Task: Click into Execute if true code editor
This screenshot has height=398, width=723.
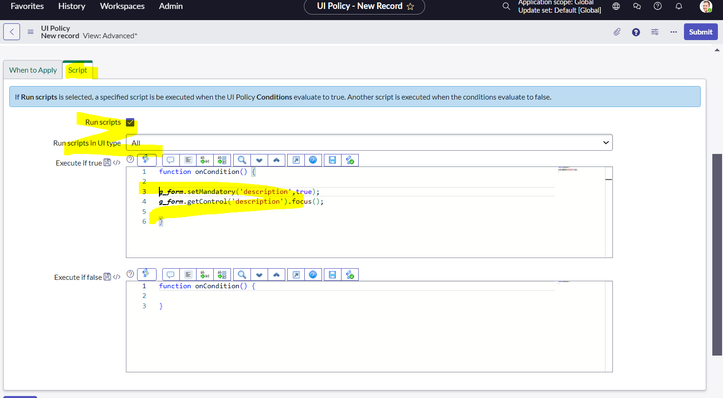Action: tap(369, 212)
